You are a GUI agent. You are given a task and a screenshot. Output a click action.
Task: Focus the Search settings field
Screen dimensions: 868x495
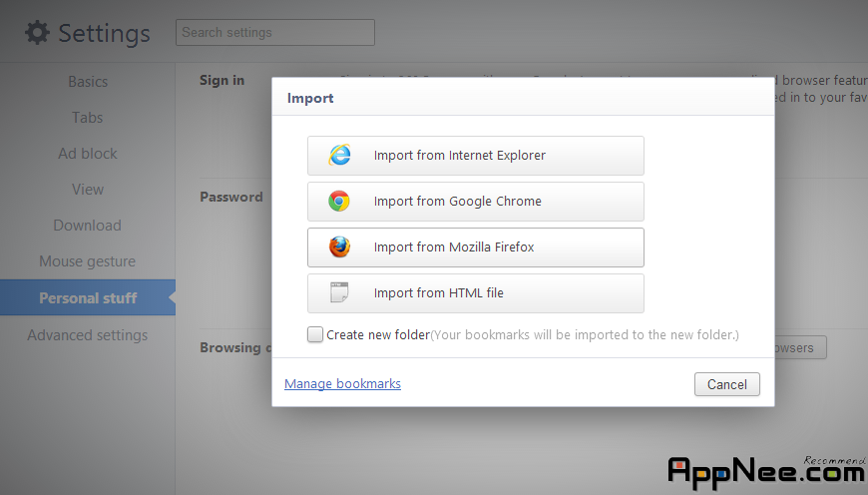pyautogui.click(x=275, y=33)
